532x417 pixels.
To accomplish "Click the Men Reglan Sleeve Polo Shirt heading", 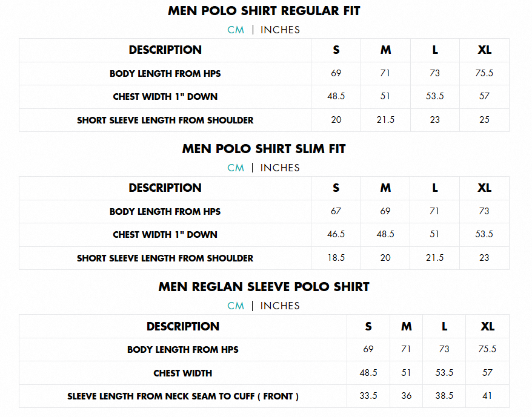I will pyautogui.click(x=264, y=287).
